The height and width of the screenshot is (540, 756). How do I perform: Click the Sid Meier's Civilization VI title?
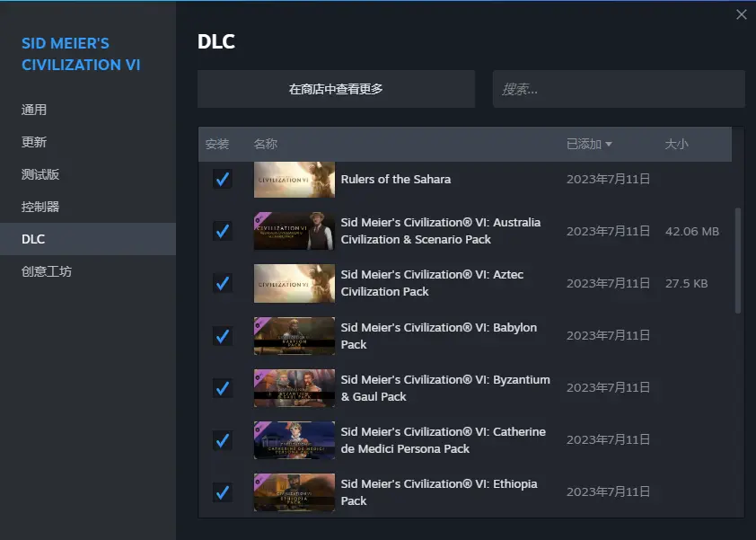click(x=81, y=54)
